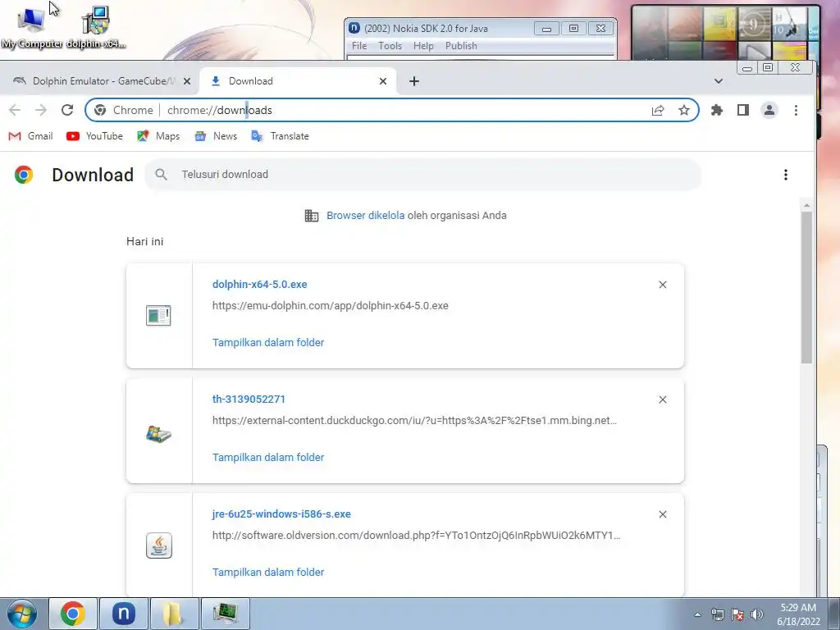
Task: Open the Extensions puzzle icon
Action: tap(717, 111)
